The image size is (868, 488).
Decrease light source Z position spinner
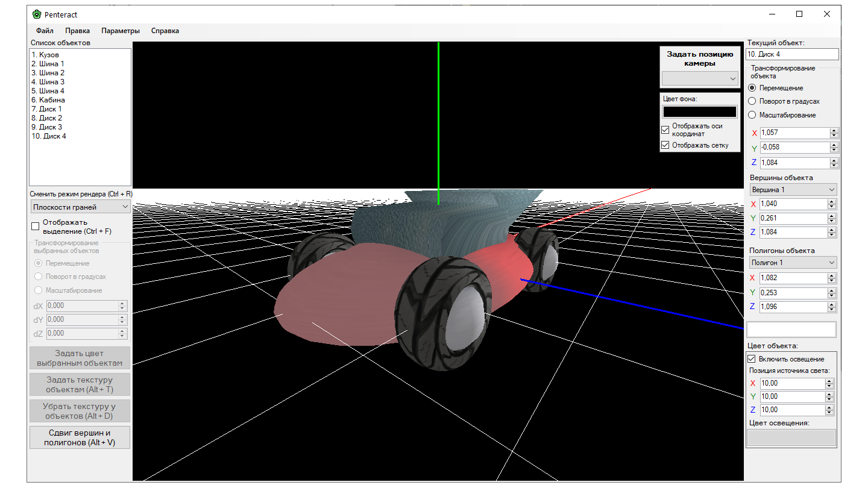click(829, 413)
